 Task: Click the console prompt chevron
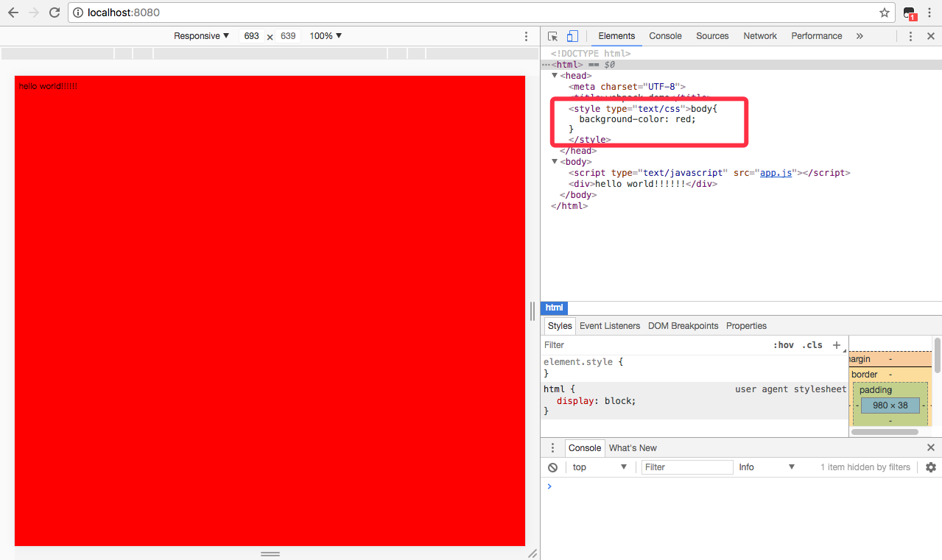(549, 486)
